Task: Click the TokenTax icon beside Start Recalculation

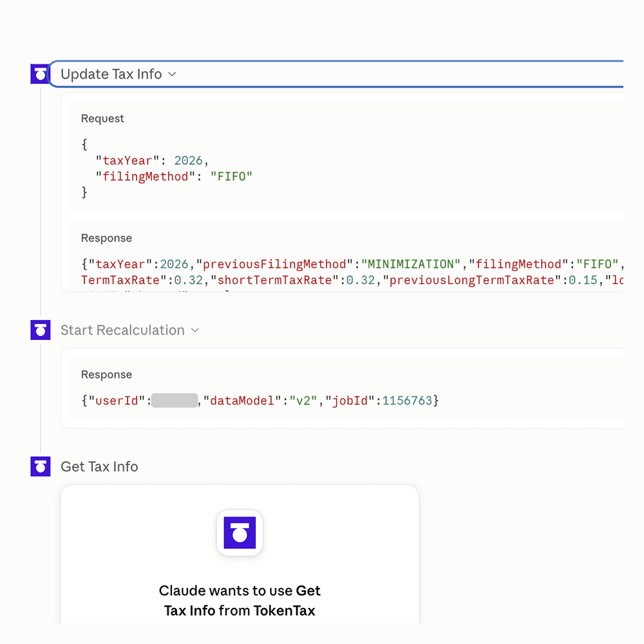Action: [x=40, y=330]
